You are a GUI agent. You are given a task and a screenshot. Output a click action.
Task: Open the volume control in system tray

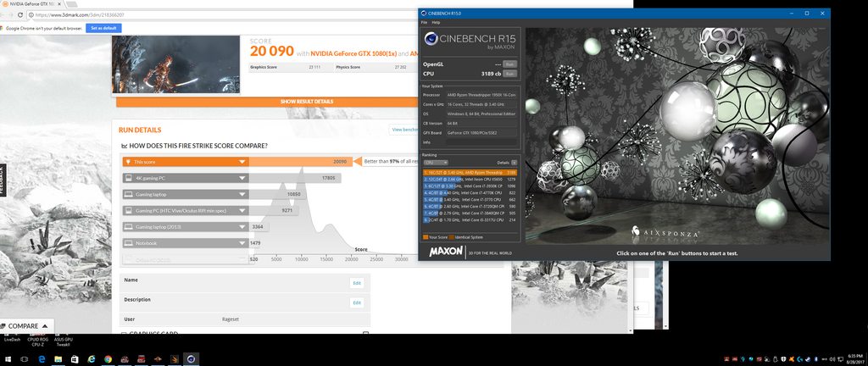point(832,359)
